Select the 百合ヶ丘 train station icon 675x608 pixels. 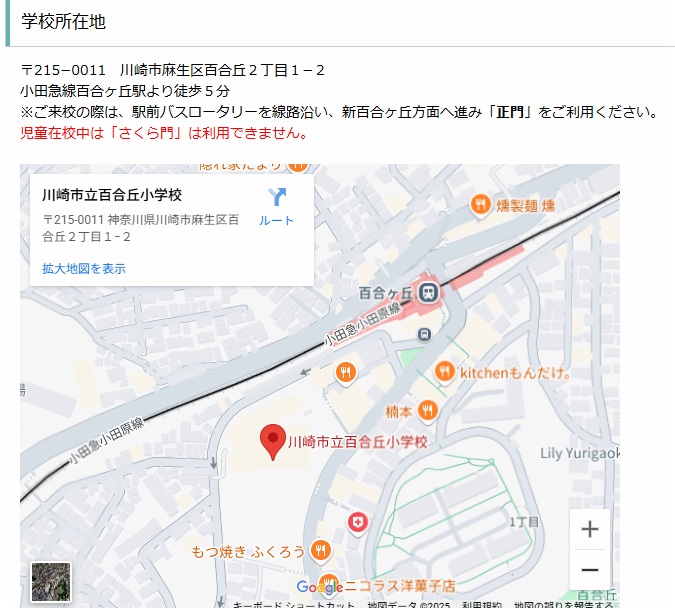tap(429, 293)
